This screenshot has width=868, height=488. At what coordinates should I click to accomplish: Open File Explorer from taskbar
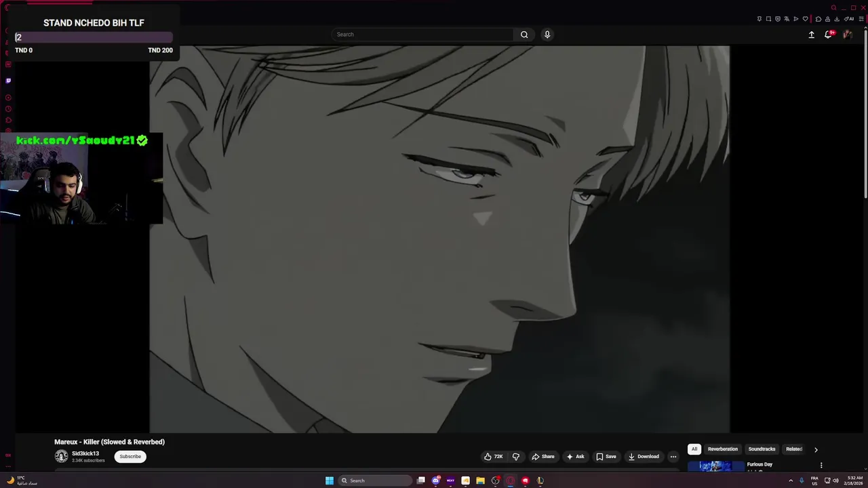(x=480, y=481)
